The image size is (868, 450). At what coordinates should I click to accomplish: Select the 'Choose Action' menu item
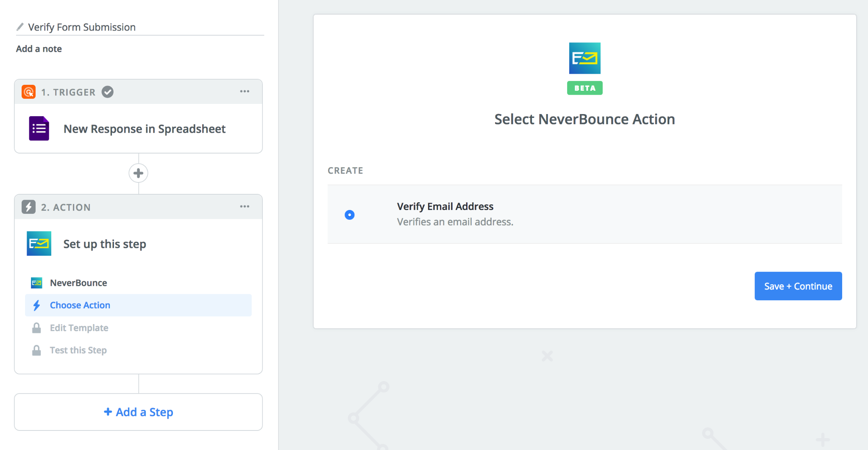[138, 305]
